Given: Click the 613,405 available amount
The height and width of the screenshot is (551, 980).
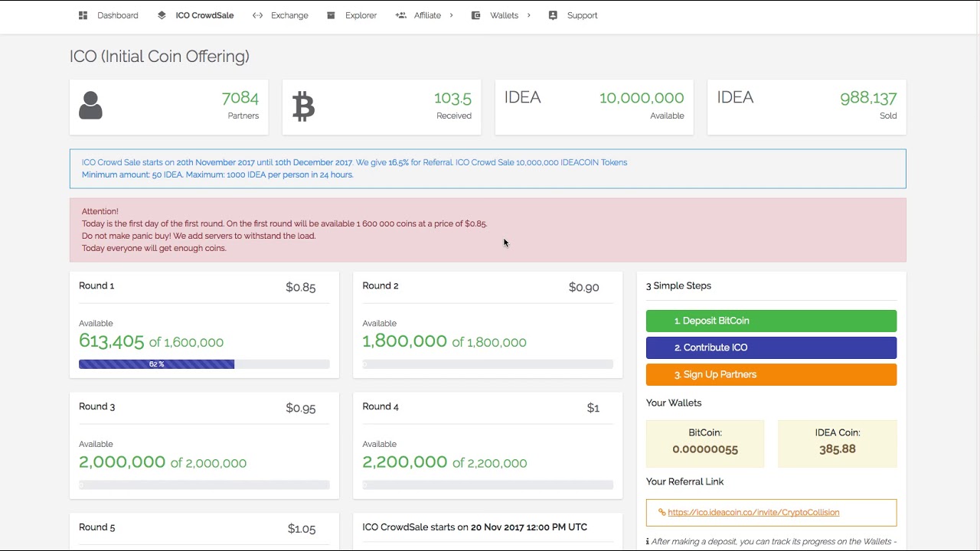Looking at the screenshot, I should pyautogui.click(x=111, y=341).
